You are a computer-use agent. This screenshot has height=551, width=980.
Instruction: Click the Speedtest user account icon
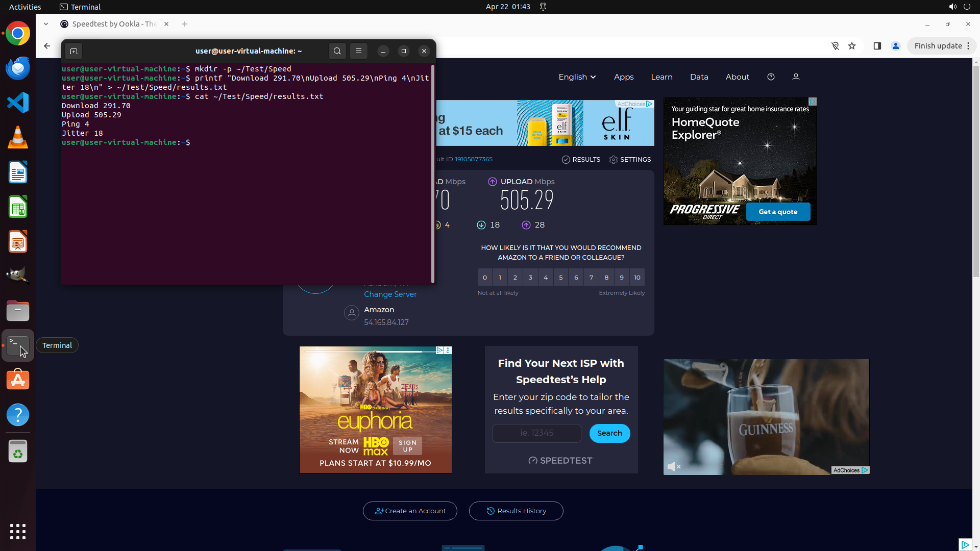(796, 77)
